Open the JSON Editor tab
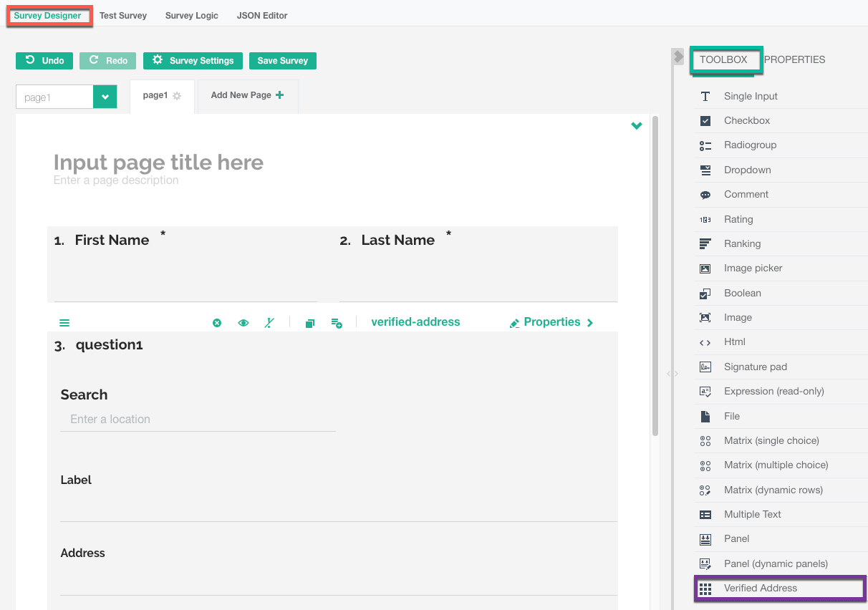Viewport: 868px width, 610px height. 262,16
